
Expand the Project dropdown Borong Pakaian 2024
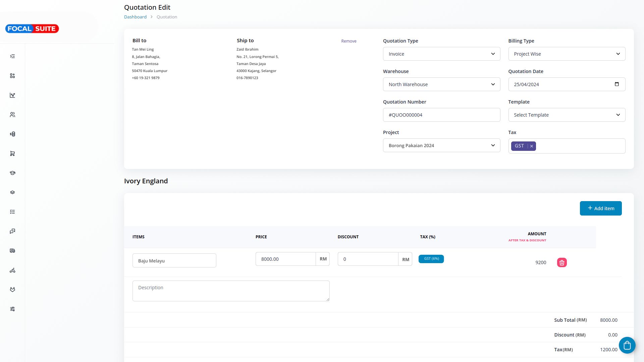pos(441,145)
